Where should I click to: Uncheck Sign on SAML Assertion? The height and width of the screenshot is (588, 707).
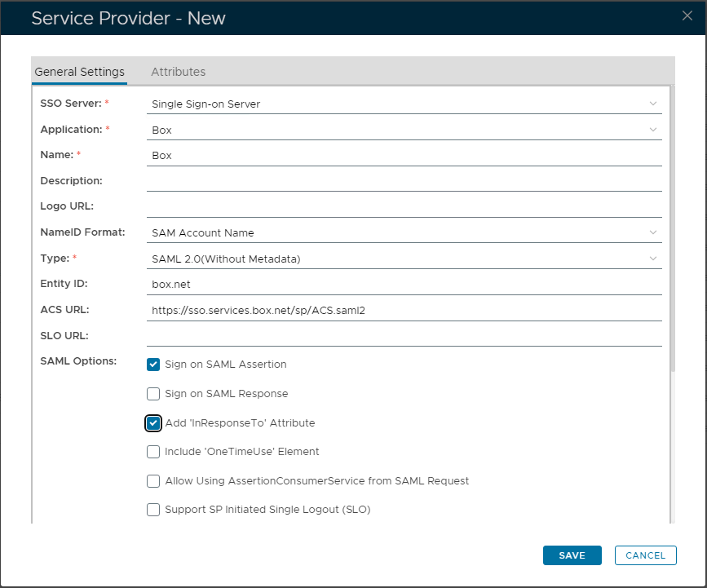(x=153, y=365)
